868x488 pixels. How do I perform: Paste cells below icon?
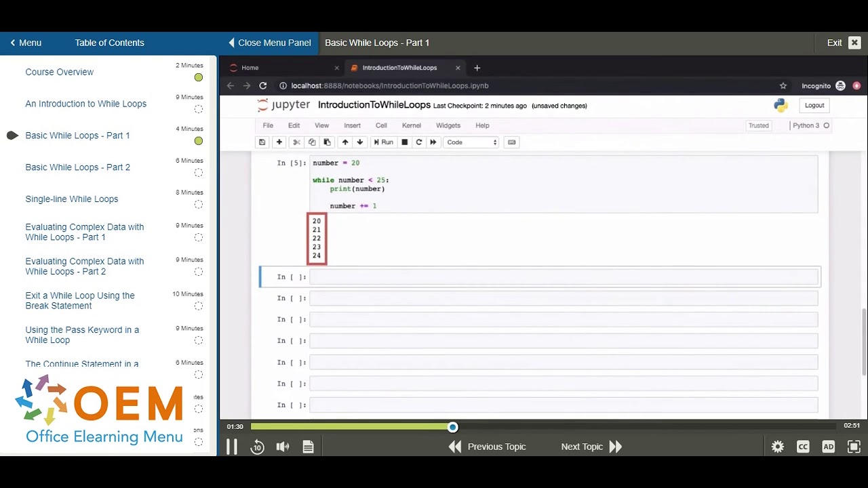click(327, 142)
